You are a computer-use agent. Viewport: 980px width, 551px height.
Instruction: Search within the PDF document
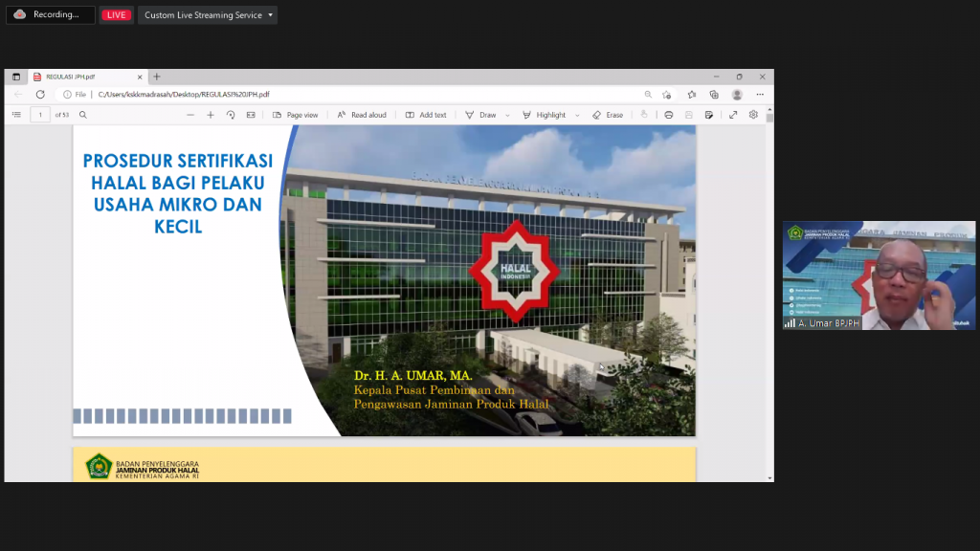83,115
